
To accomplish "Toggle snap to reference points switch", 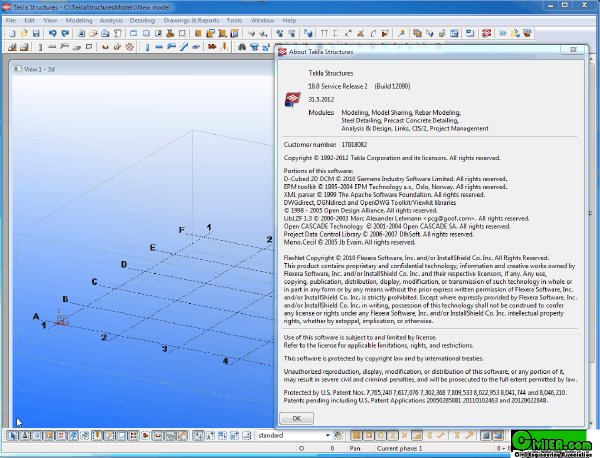I will tap(356, 435).
